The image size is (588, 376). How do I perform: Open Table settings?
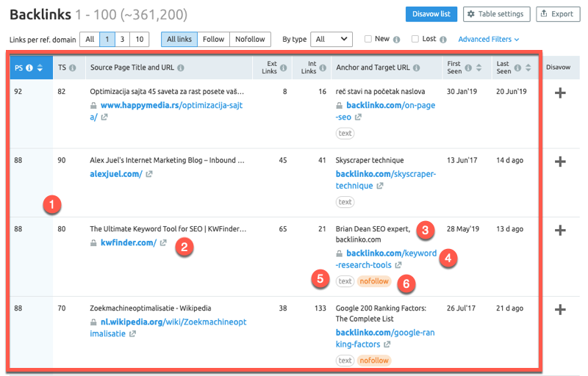[497, 14]
